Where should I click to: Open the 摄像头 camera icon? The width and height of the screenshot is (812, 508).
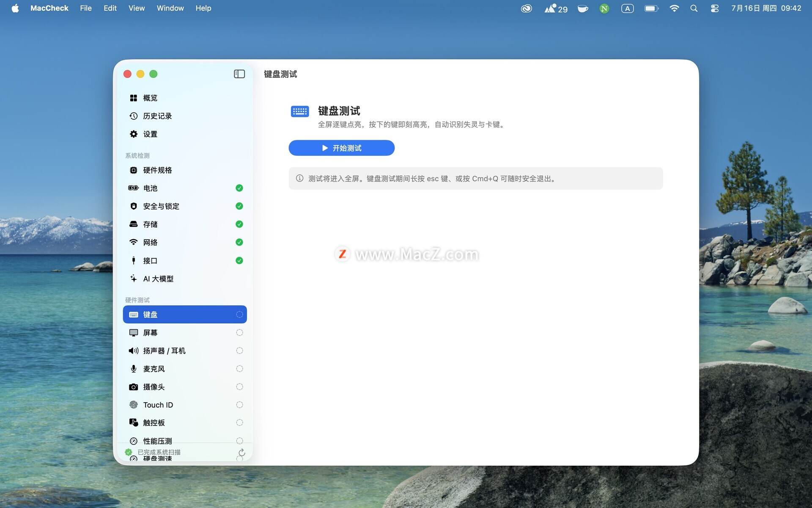134,387
